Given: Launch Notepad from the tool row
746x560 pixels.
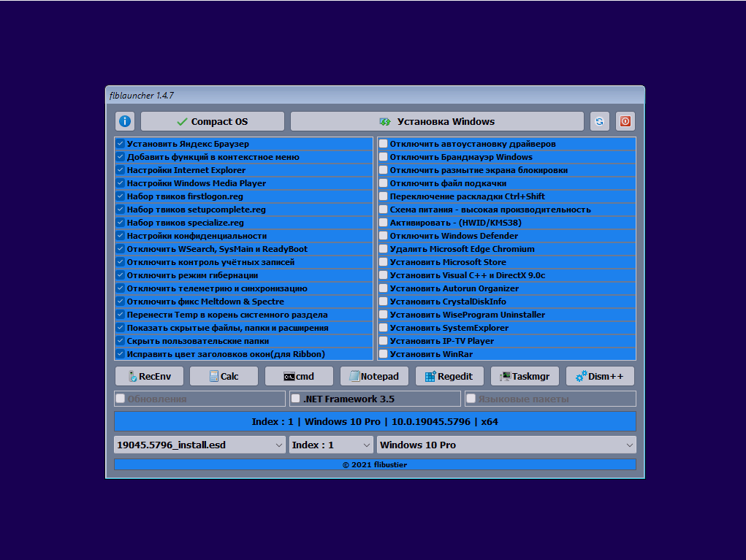Looking at the screenshot, I should [x=374, y=376].
